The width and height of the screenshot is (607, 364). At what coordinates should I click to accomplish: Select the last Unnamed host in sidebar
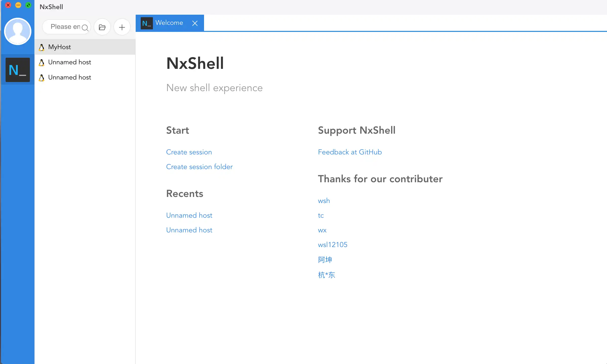[70, 77]
